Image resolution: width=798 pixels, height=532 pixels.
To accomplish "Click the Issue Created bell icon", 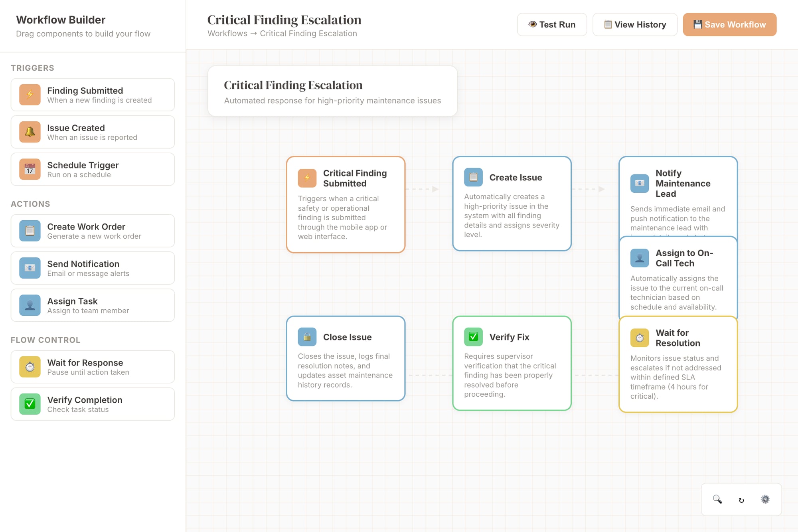I will pos(29,132).
